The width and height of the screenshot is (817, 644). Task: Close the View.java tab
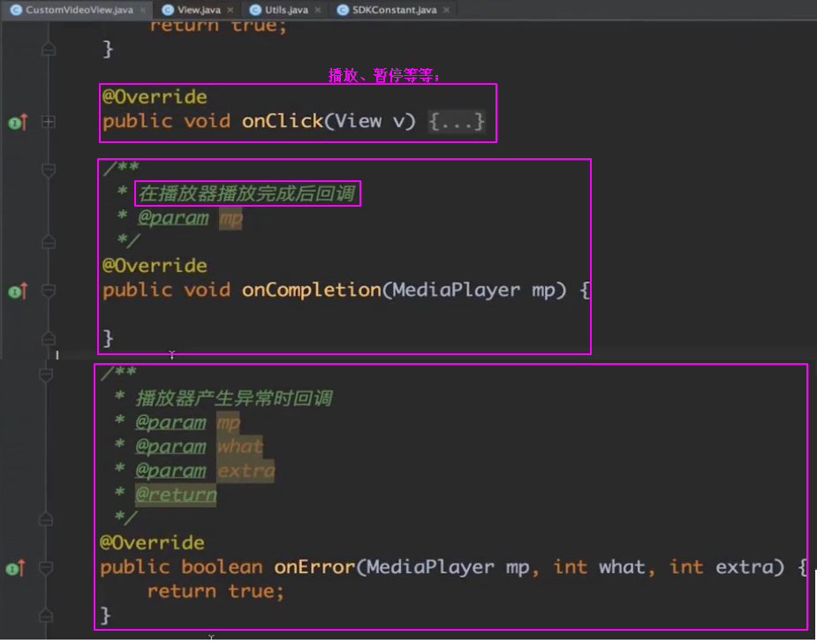pyautogui.click(x=231, y=10)
